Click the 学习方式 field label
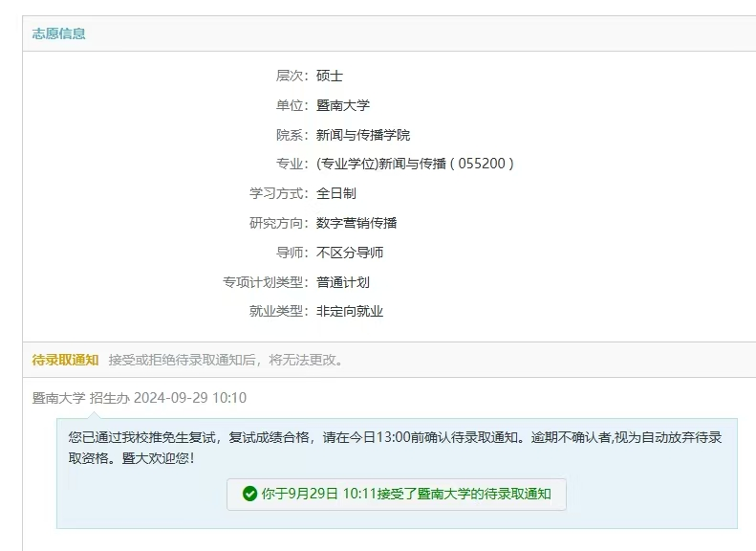 [x=278, y=193]
